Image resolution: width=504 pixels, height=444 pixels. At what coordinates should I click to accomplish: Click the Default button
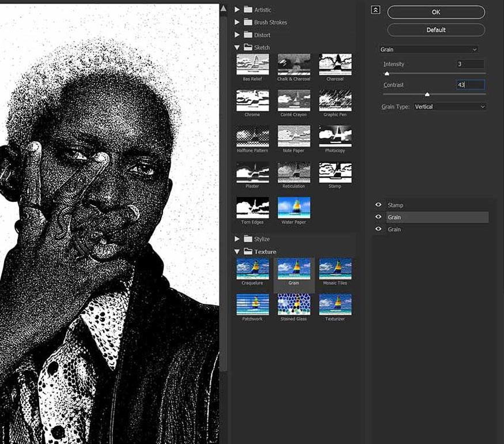436,30
